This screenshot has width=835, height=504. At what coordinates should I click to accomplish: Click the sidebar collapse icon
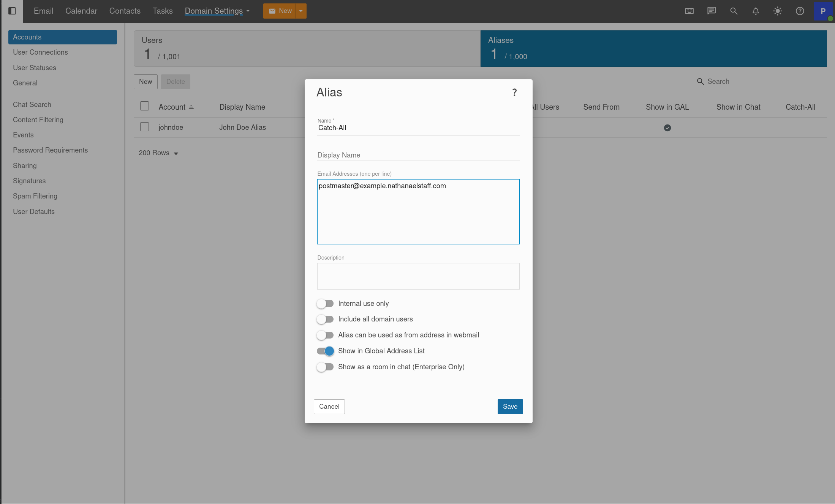(12, 11)
